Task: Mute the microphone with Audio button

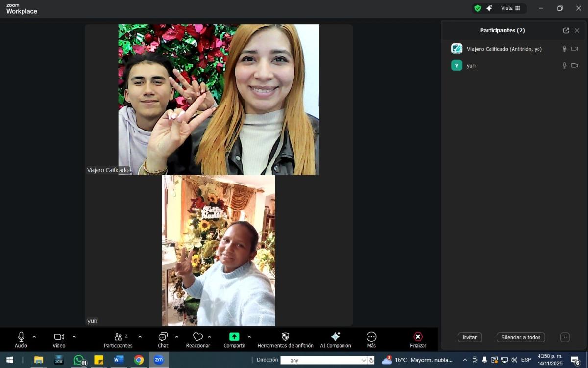Action: (x=21, y=337)
